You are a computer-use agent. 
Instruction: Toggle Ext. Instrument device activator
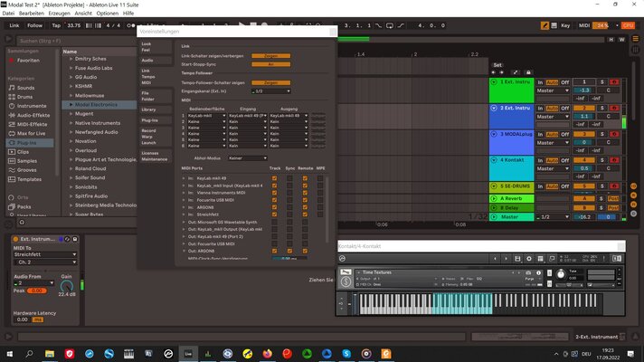[x=15, y=239]
